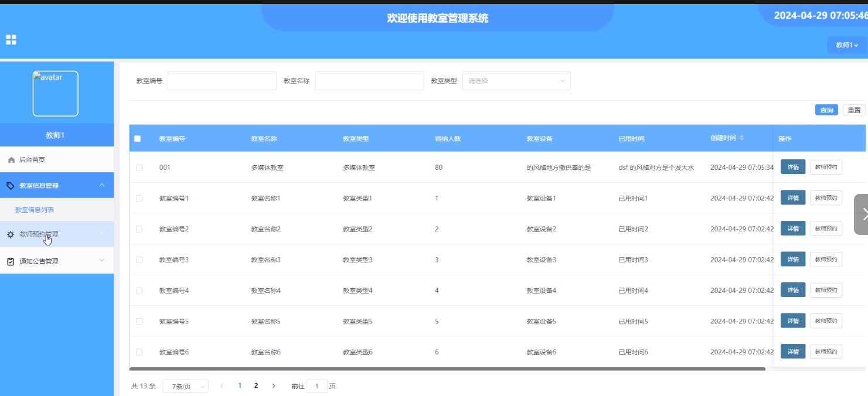
Task: Click the right arrow slide-out handle
Action: tap(861, 214)
